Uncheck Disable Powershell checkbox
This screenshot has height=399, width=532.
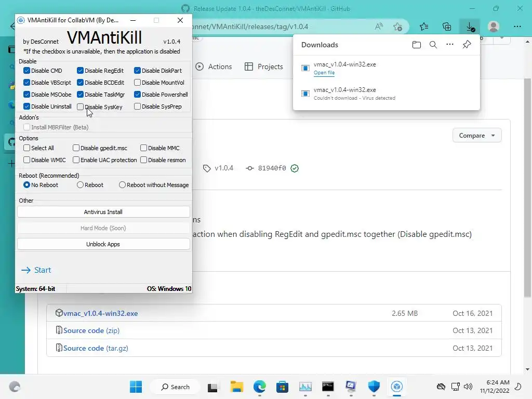tap(137, 95)
